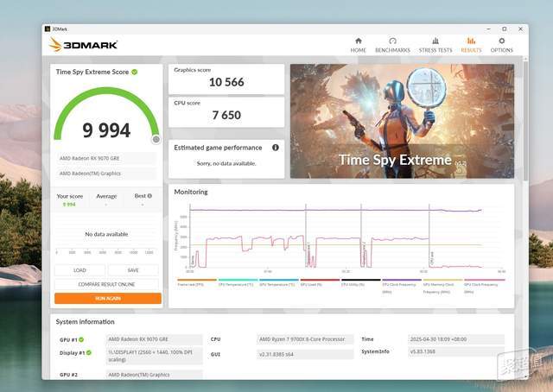Toggle the CPU Temperature legend
Viewport: 553px width, 392px height.
(x=238, y=282)
